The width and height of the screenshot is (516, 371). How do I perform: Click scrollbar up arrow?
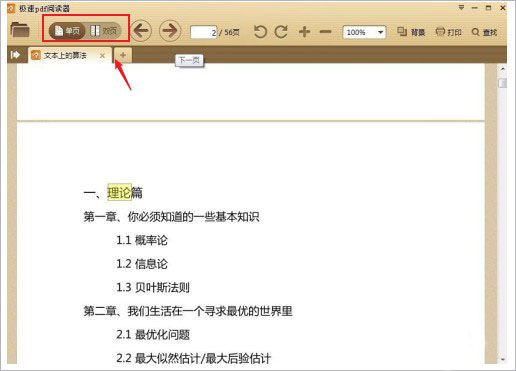[x=503, y=69]
